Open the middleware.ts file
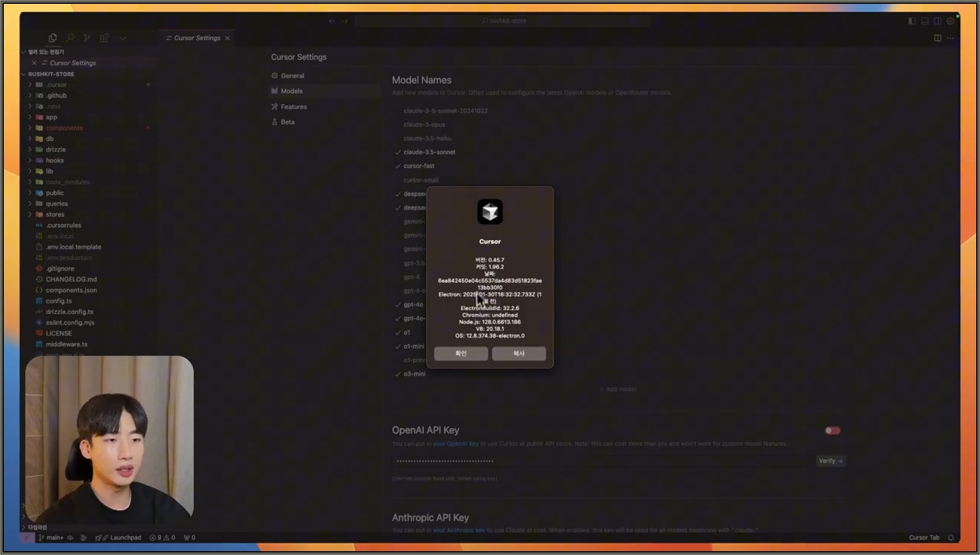Viewport: 980px width, 555px height. pos(66,344)
